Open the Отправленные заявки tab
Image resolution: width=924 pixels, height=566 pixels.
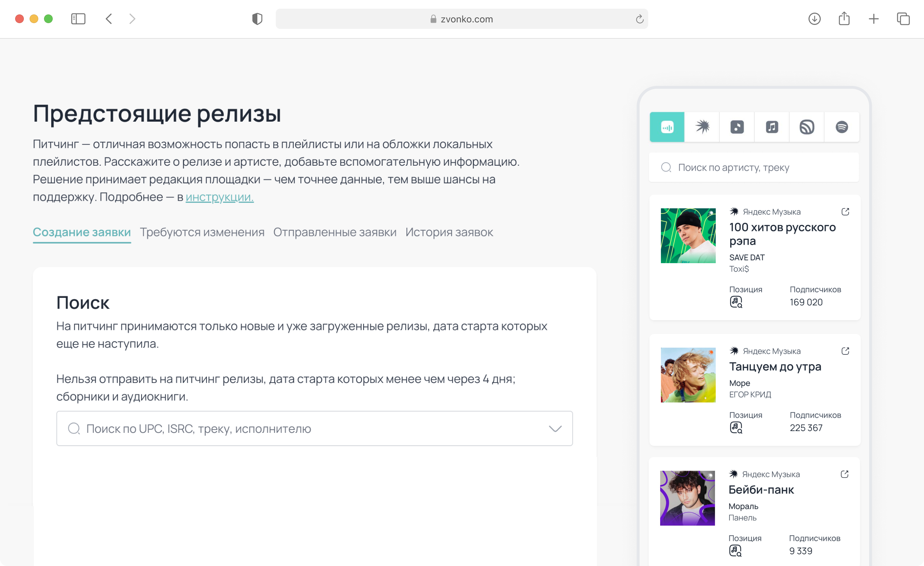pos(335,232)
